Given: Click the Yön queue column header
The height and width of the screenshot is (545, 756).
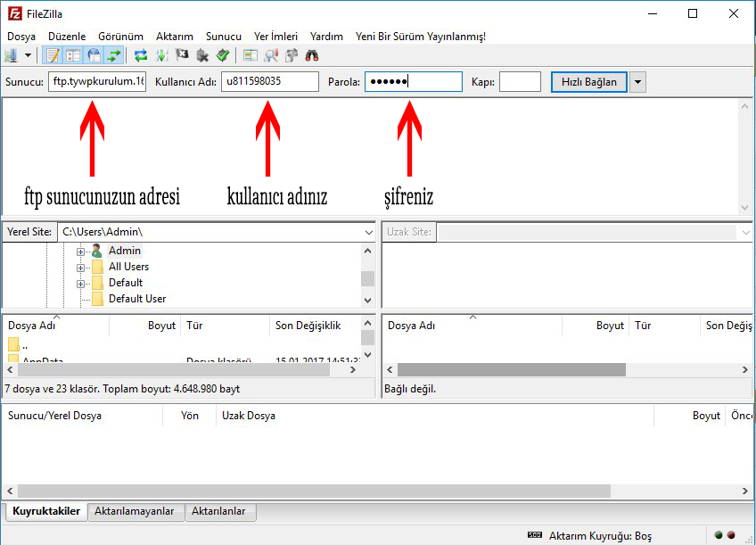Looking at the screenshot, I should coord(190,416).
